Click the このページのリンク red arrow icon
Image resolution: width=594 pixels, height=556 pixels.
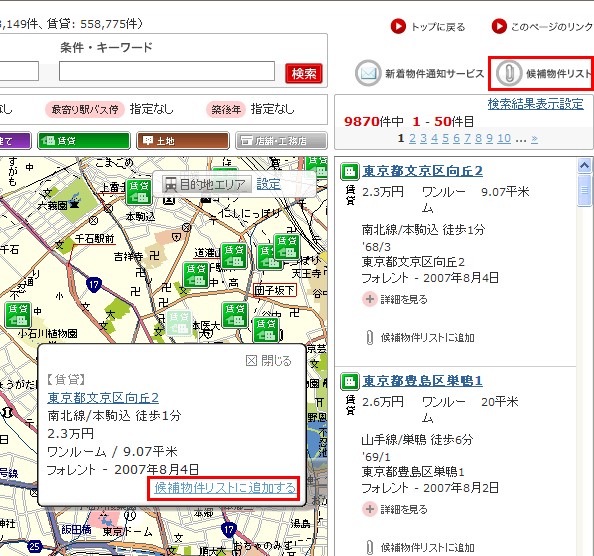[x=499, y=26]
